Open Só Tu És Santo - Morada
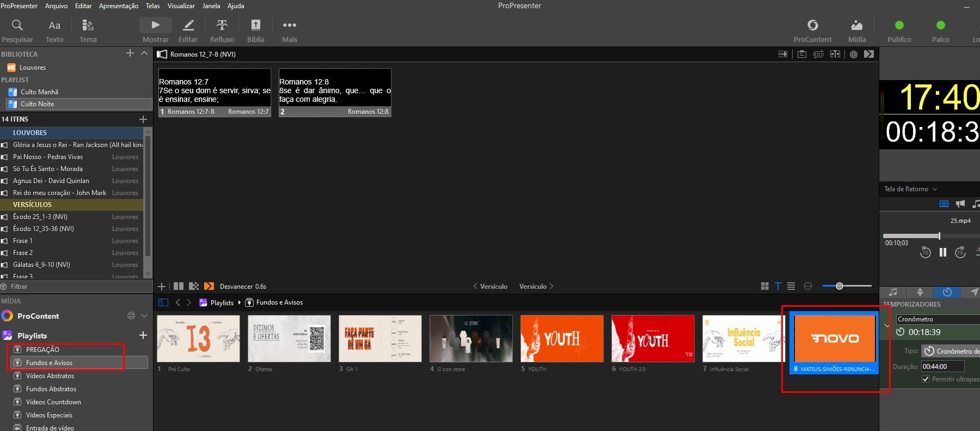Image resolution: width=980 pixels, height=431 pixels. [x=72, y=169]
